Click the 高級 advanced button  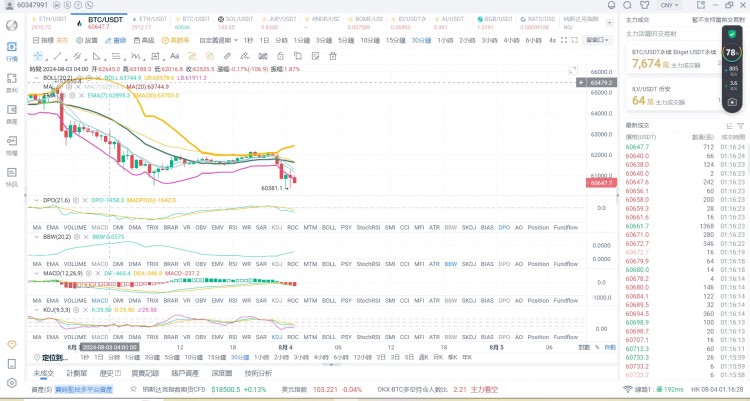144,40
